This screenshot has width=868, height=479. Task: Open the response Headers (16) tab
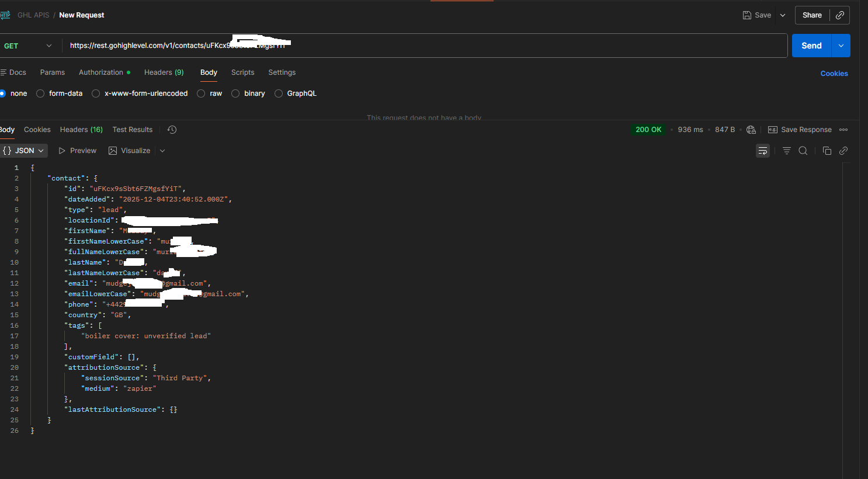point(81,130)
